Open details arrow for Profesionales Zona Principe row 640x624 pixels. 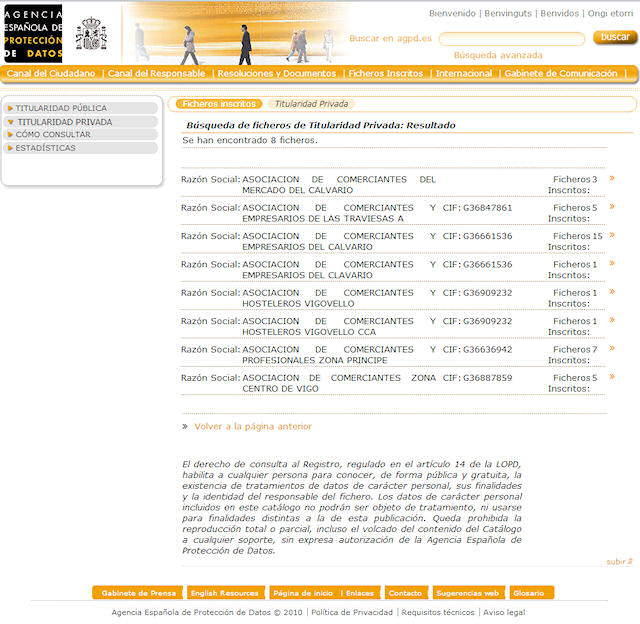(x=612, y=348)
